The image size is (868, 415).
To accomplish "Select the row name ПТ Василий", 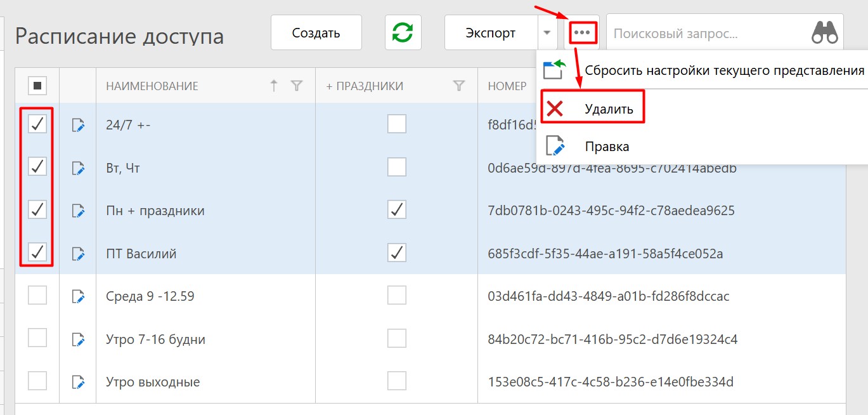I will click(x=141, y=254).
